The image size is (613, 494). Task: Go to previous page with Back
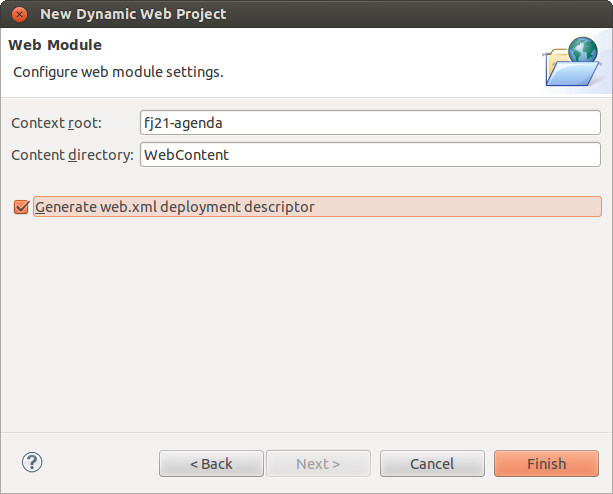point(211,464)
